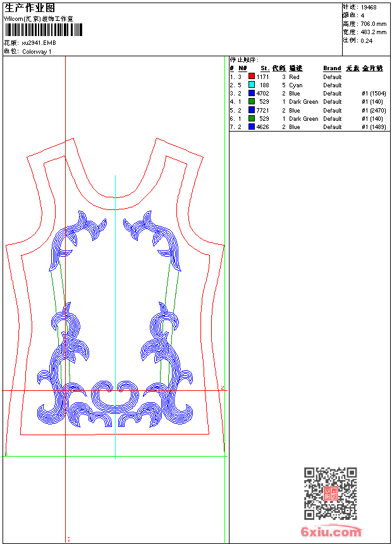This screenshot has width=392, height=544.
Task: Click the blue swatch in stop row 7
Action: click(252, 127)
